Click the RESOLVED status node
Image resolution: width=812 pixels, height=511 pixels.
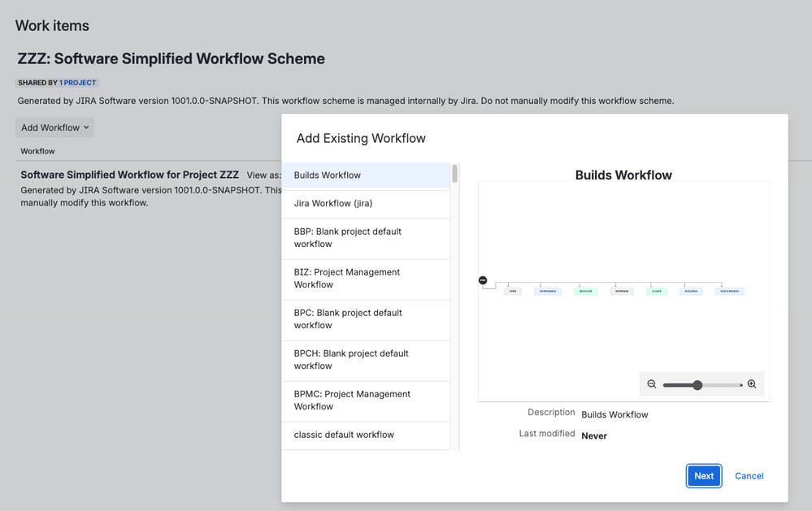585,291
